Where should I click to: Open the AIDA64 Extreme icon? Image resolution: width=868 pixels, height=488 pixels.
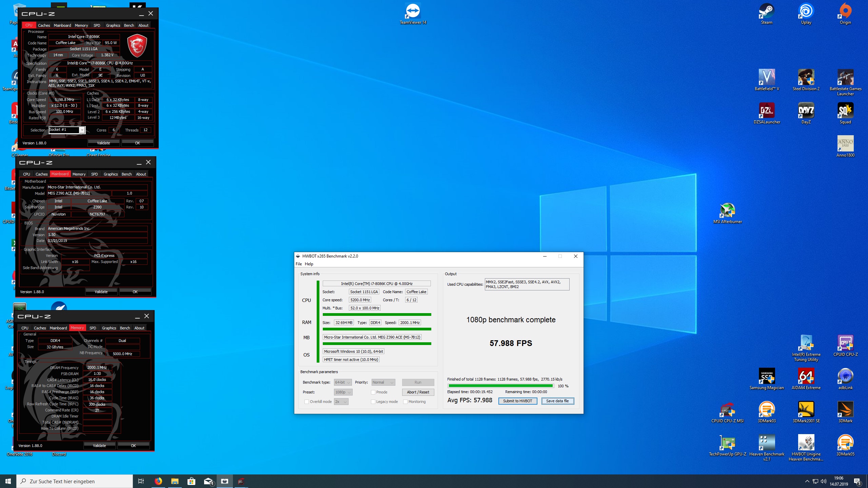click(806, 379)
